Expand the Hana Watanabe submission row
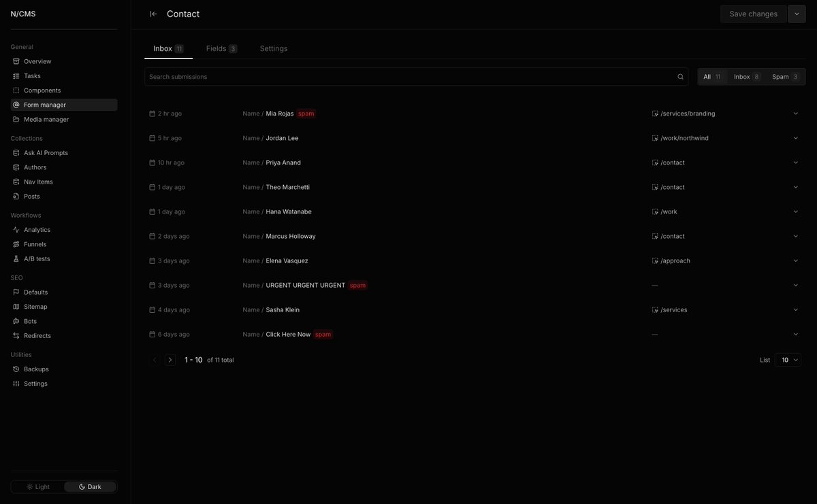817x504 pixels. 795,212
